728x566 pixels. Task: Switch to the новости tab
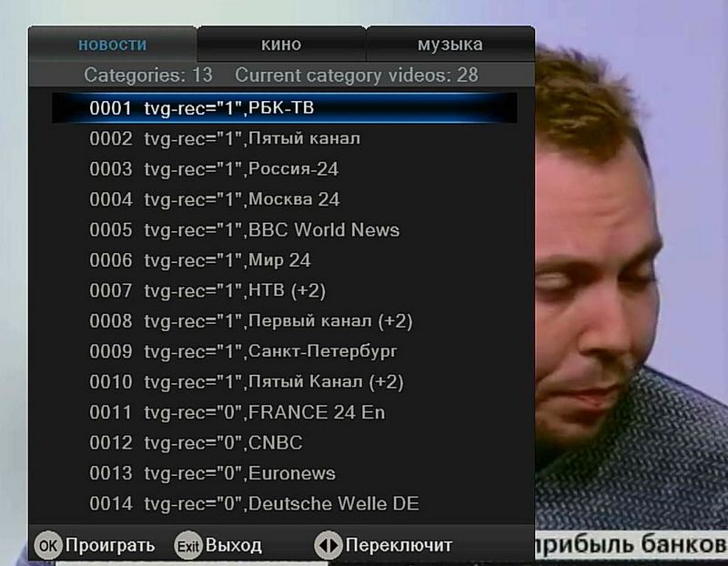(112, 45)
